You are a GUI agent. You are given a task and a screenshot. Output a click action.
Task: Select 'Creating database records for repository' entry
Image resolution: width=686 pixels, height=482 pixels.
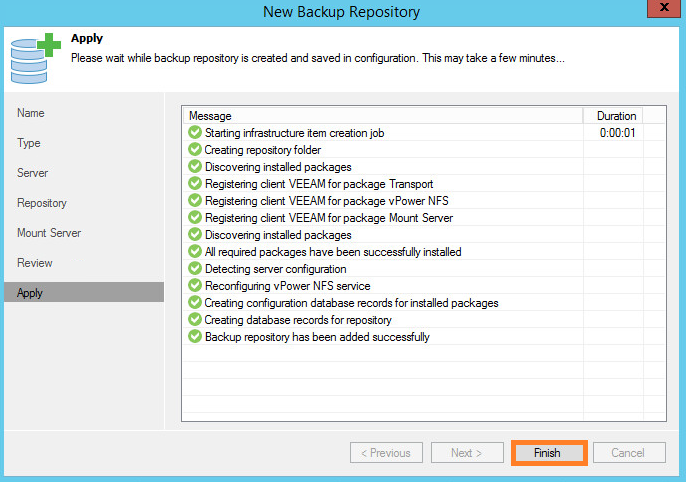(x=298, y=320)
